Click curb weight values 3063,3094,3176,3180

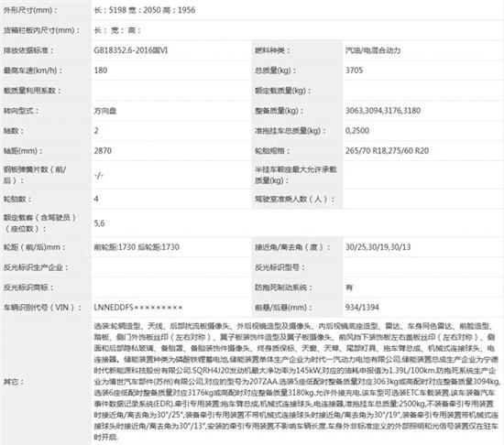[383, 111]
